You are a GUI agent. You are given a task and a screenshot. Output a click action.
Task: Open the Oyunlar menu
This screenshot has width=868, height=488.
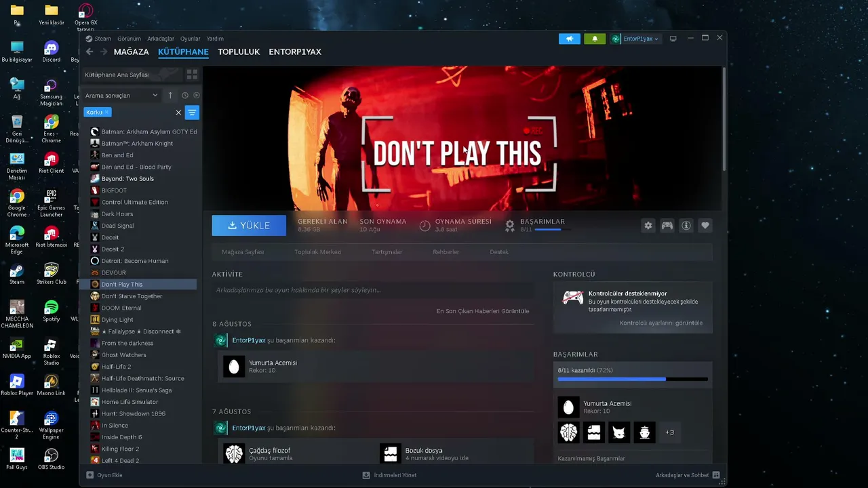(x=191, y=39)
